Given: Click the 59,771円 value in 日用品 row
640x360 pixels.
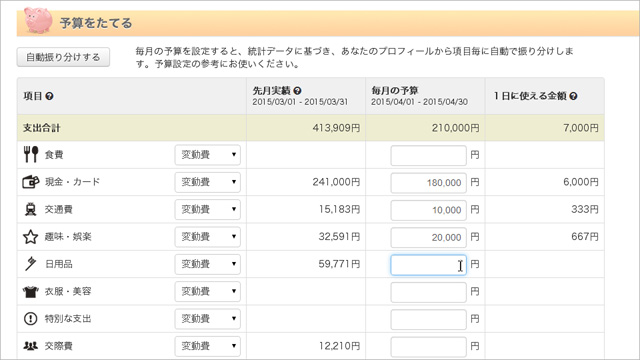Looking at the screenshot, I should click(339, 264).
